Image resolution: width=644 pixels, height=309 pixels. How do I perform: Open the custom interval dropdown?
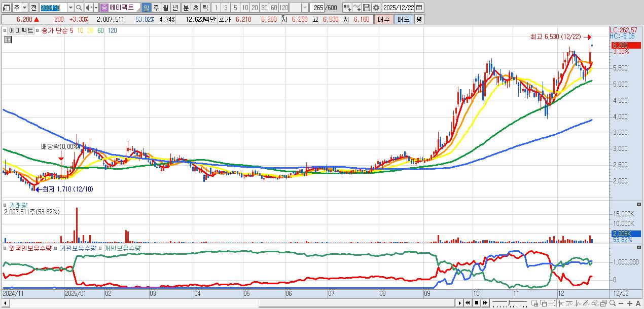coord(305,8)
